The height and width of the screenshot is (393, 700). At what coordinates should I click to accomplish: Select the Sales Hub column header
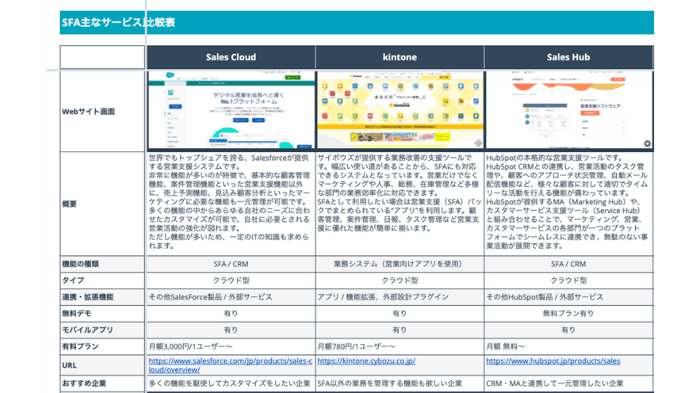click(568, 57)
